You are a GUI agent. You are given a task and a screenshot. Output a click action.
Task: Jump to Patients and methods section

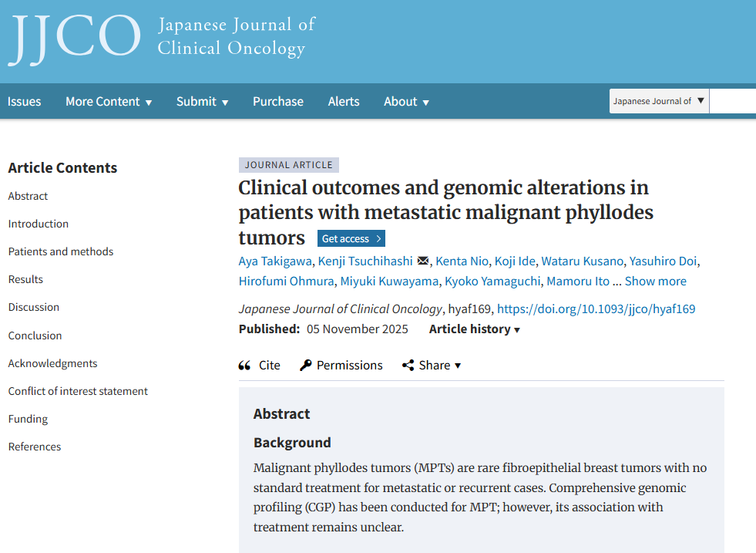pyautogui.click(x=61, y=251)
